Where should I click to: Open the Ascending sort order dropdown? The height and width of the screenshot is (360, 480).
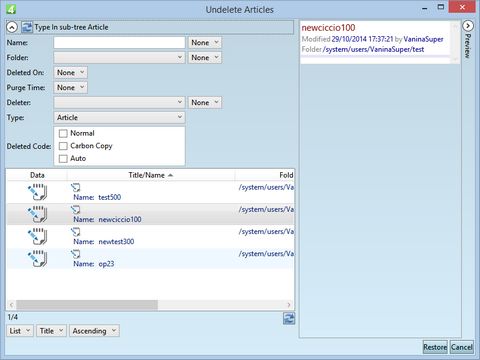coord(94,331)
